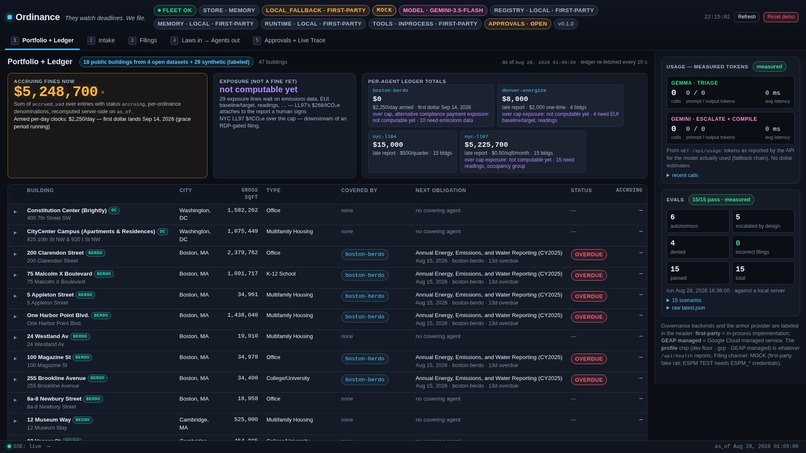This screenshot has height=453, width=806.
Task: Expand the 12 Museum Way row
Action: tap(15, 421)
